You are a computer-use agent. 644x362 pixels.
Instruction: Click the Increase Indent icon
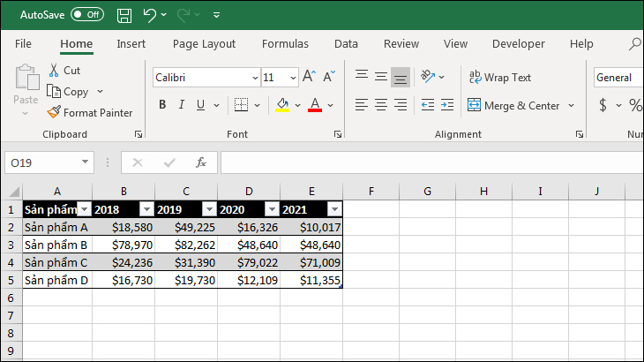point(447,105)
